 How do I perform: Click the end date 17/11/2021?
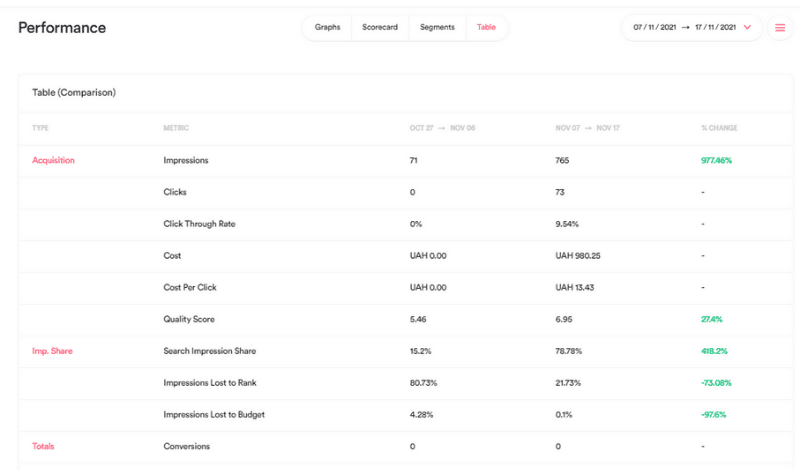click(x=715, y=28)
